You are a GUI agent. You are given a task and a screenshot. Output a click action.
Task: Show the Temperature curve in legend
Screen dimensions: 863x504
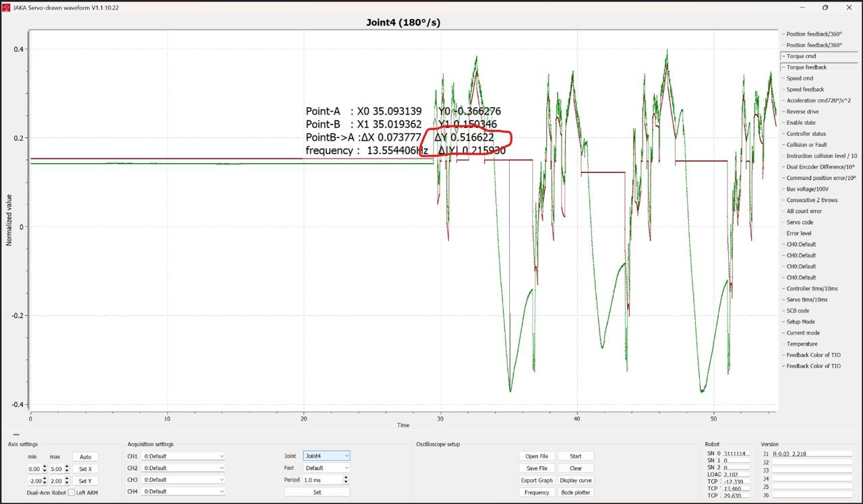(802, 344)
